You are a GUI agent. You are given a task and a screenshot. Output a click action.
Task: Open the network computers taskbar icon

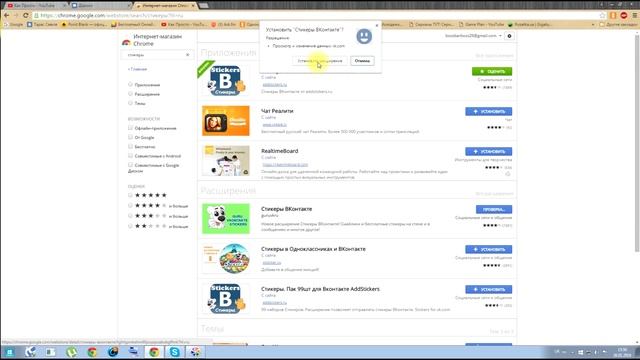click(x=133, y=352)
